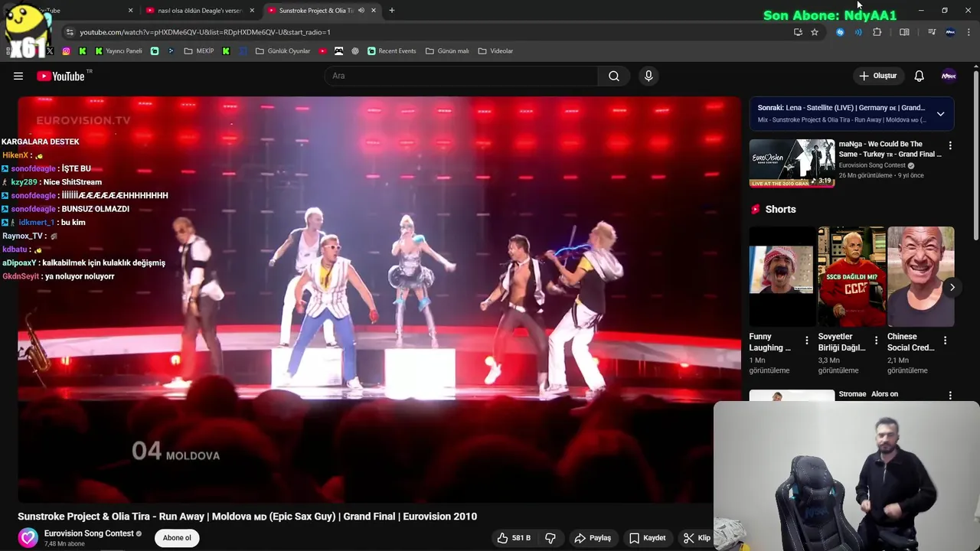Image resolution: width=980 pixels, height=551 pixels.
Task: Open the Günlük Oyunlar bookmarks folder
Action: click(x=283, y=51)
